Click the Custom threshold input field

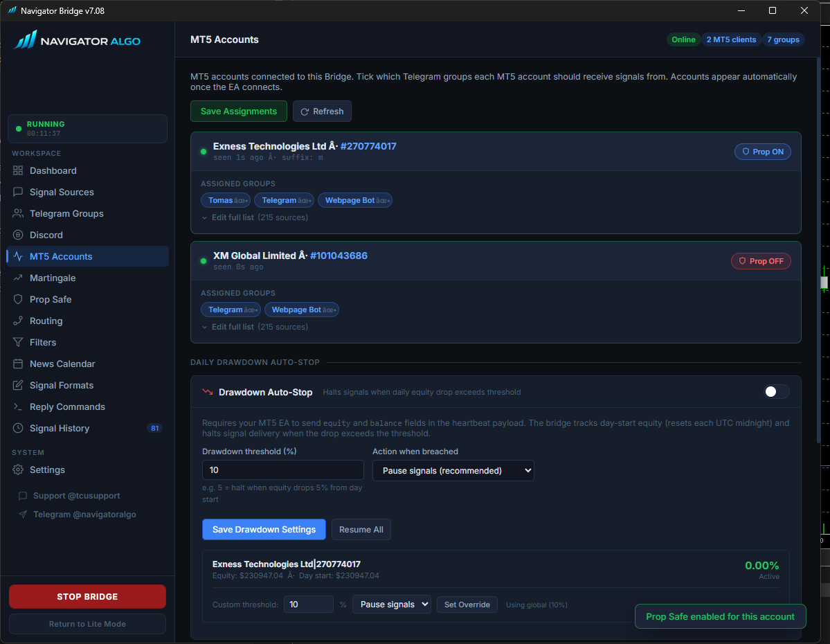pyautogui.click(x=309, y=605)
